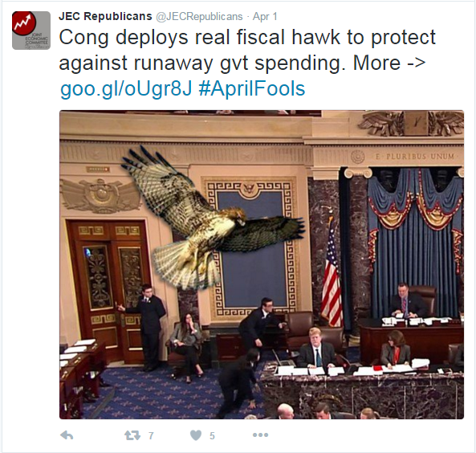Click the American flag in the photo
Viewport: 476px width, 453px height.
pyautogui.click(x=332, y=273)
